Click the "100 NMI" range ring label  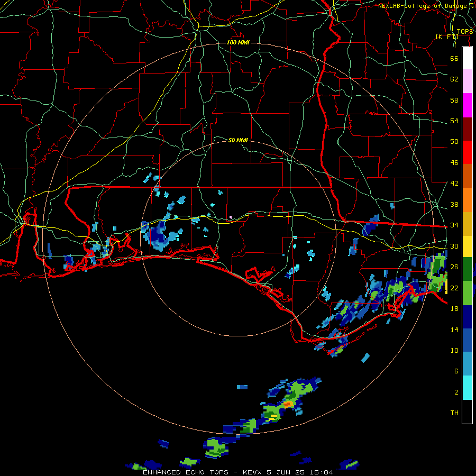pyautogui.click(x=238, y=42)
